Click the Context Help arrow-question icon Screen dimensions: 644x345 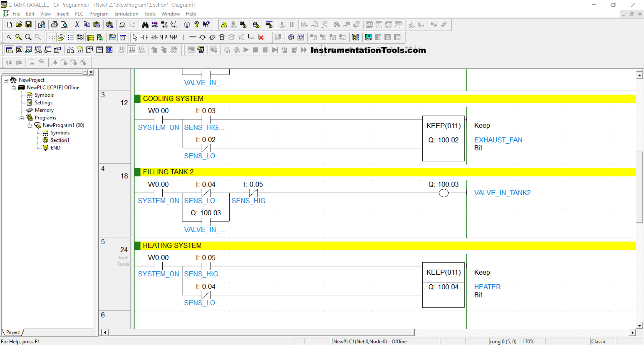click(207, 24)
